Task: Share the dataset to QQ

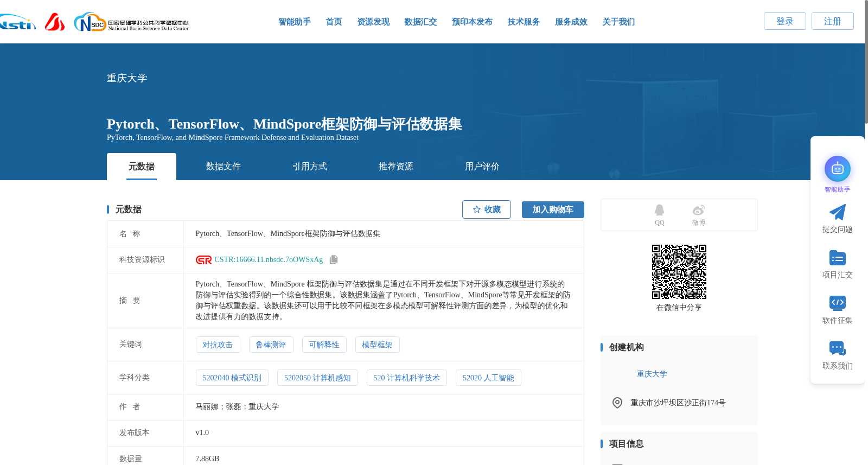Action: [x=659, y=215]
